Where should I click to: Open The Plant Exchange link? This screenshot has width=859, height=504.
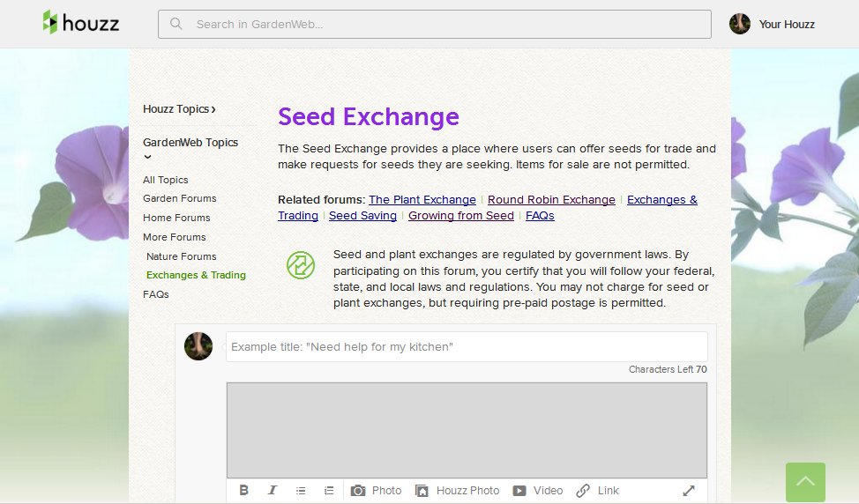(422, 200)
